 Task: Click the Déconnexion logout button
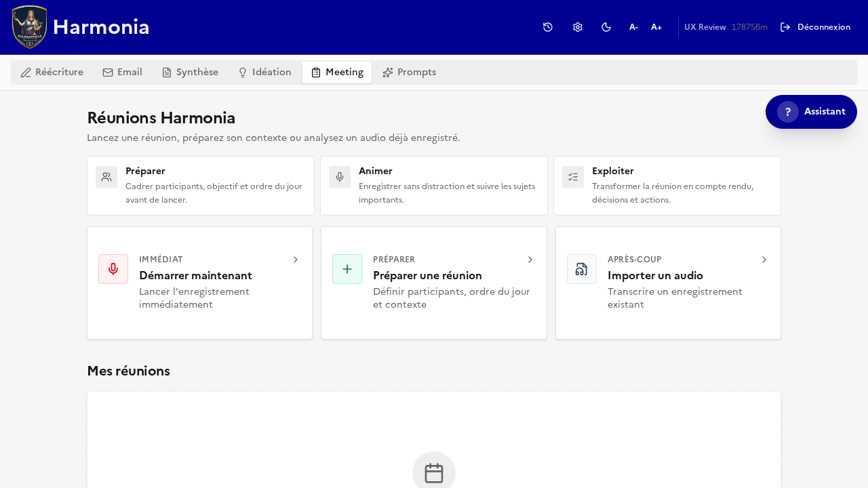pyautogui.click(x=815, y=27)
